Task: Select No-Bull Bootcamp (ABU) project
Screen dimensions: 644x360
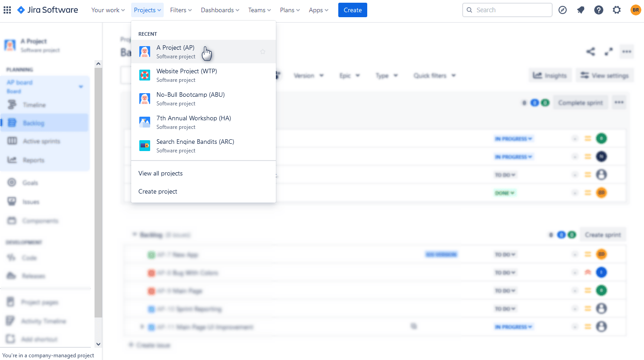Action: (204, 99)
